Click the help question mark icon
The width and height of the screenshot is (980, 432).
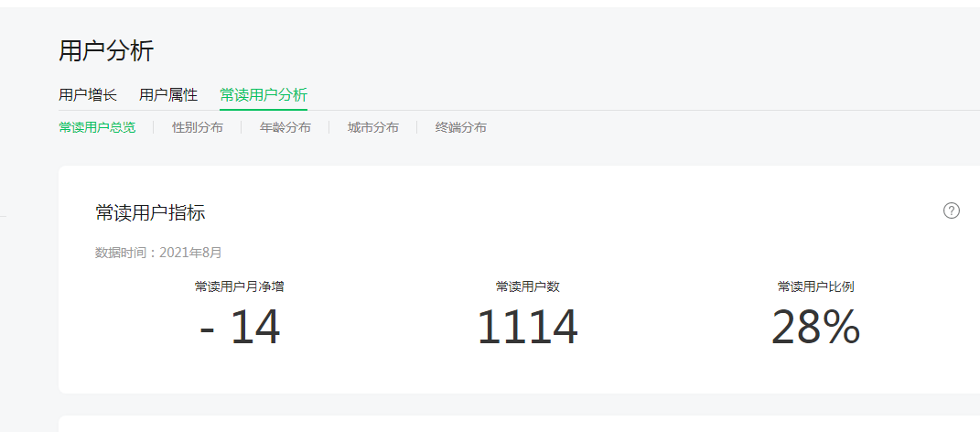click(951, 211)
